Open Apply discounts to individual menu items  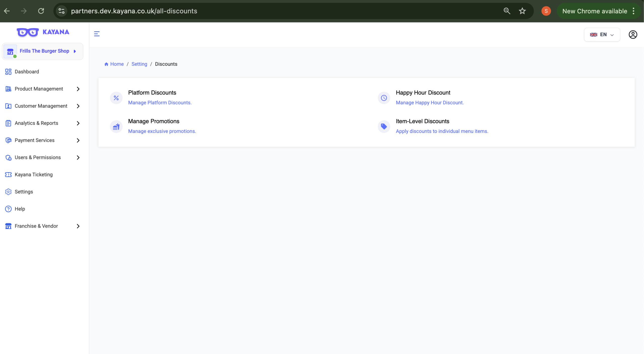tap(442, 131)
